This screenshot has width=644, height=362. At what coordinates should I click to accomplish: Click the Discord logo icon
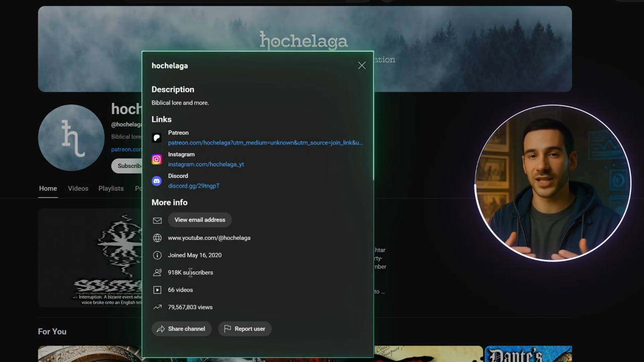coord(157,181)
